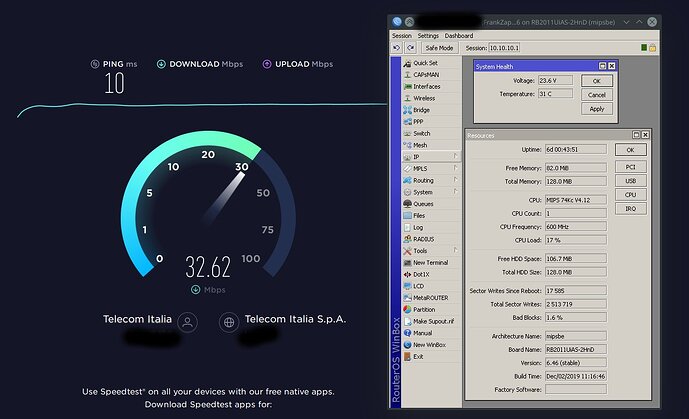Screen dimensions: 689x419
Task: Open the MetaROUTER entry
Action: 431,298
